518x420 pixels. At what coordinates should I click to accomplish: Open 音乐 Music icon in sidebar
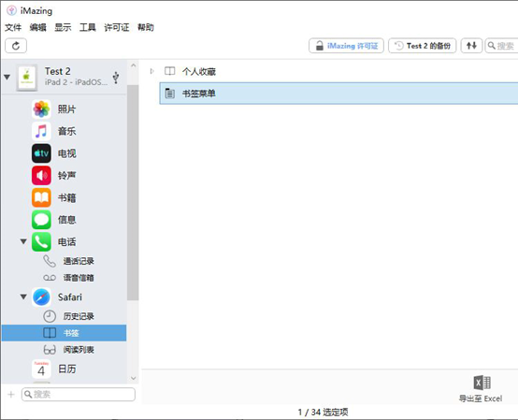point(41,131)
